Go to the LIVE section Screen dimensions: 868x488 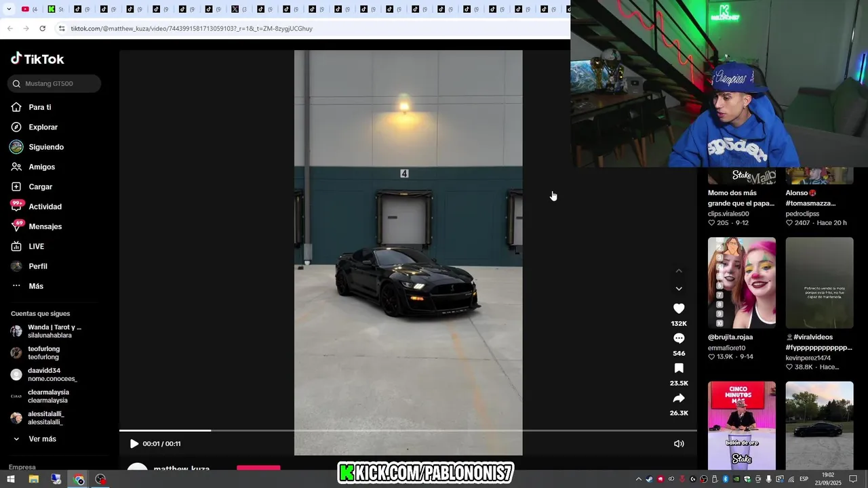37,246
